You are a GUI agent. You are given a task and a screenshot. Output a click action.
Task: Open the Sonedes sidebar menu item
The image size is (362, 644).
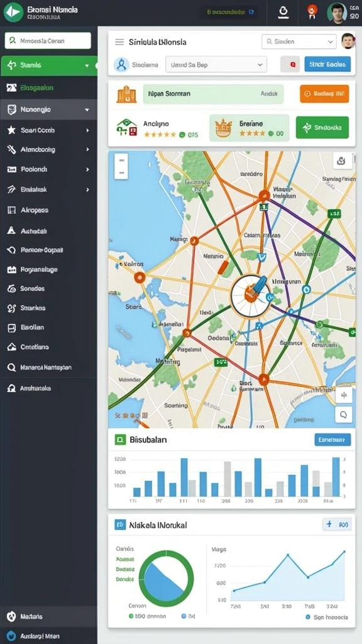49,288
